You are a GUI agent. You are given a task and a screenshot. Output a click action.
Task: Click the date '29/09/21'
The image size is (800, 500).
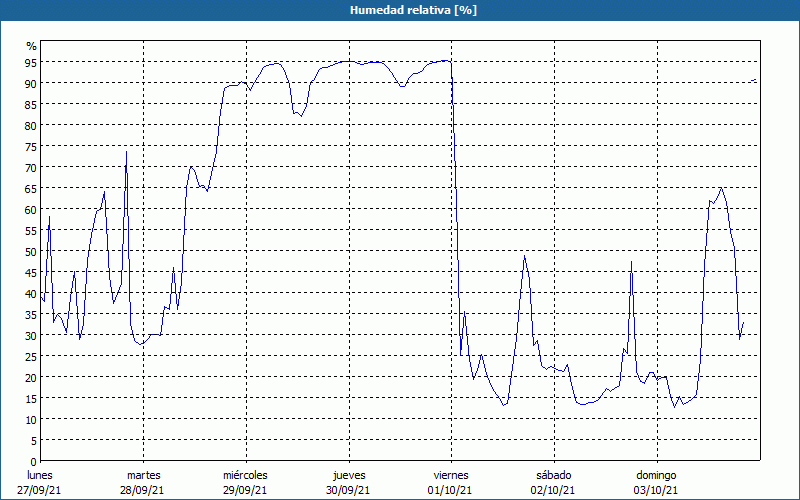245,490
